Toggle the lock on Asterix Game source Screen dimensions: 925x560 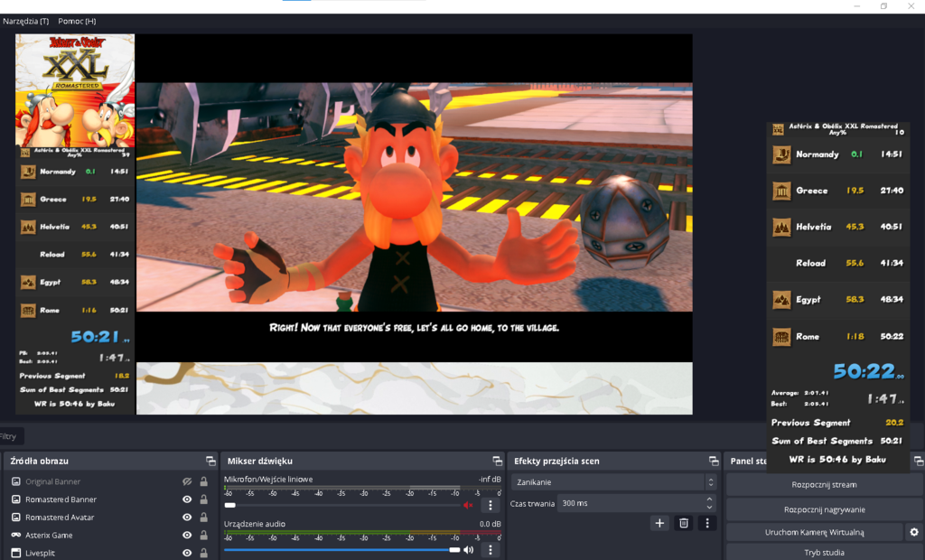click(x=203, y=536)
